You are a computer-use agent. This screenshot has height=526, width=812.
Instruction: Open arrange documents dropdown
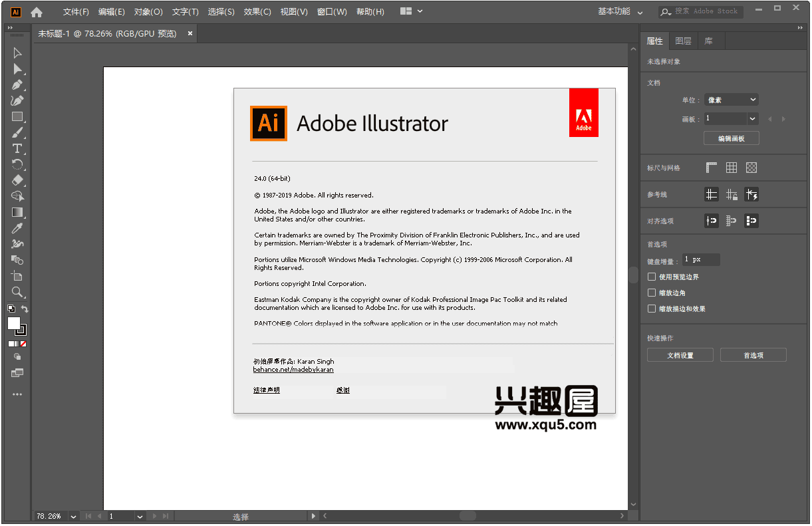tap(412, 11)
